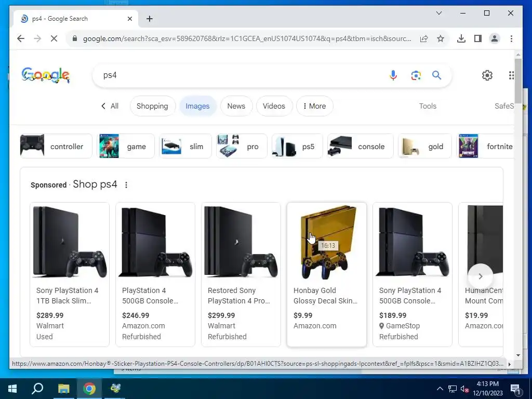Screen dimensions: 532x399
Task: Filter images by slim chip
Action: click(x=185, y=146)
